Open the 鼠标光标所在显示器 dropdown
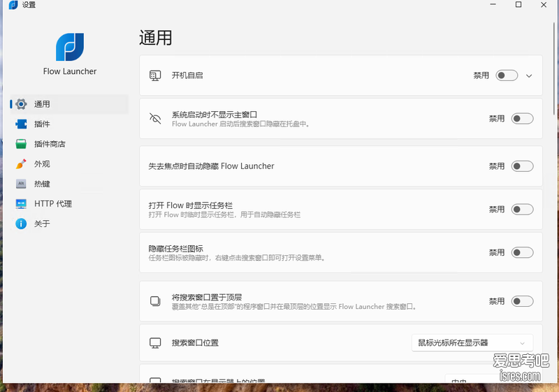 click(472, 343)
